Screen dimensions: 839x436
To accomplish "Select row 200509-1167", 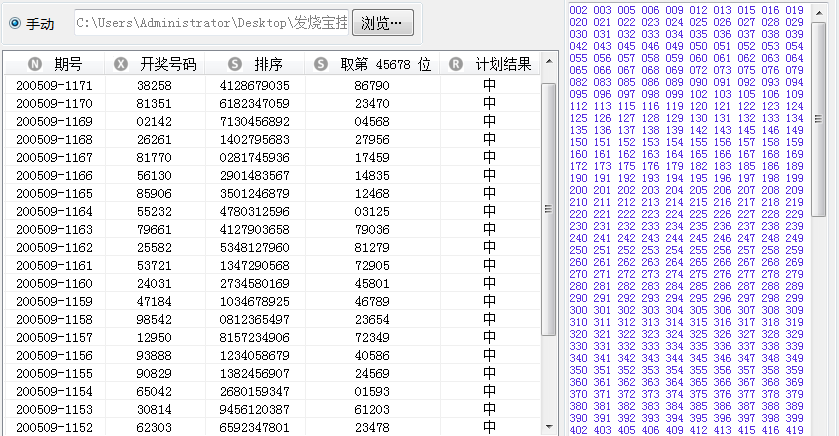I will 272,157.
